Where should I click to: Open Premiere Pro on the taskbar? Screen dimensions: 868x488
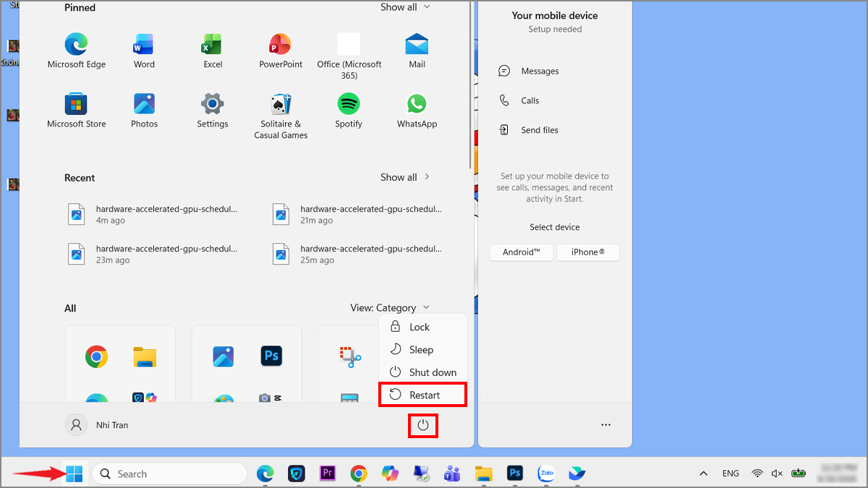pyautogui.click(x=327, y=474)
